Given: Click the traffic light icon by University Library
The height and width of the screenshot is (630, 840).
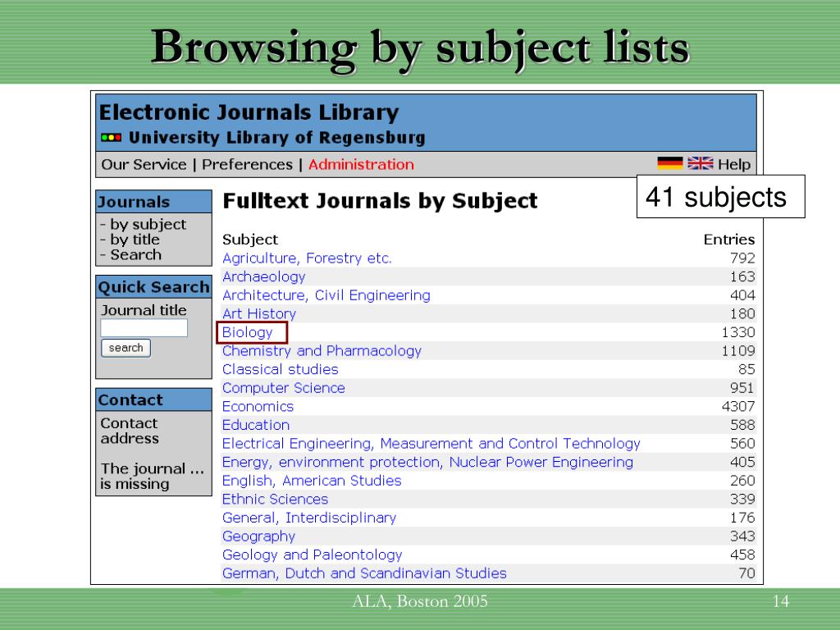Looking at the screenshot, I should tap(111, 138).
